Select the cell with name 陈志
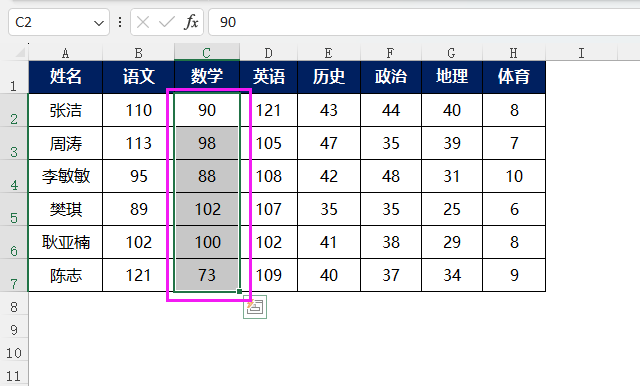The width and height of the screenshot is (640, 386). pyautogui.click(x=65, y=275)
